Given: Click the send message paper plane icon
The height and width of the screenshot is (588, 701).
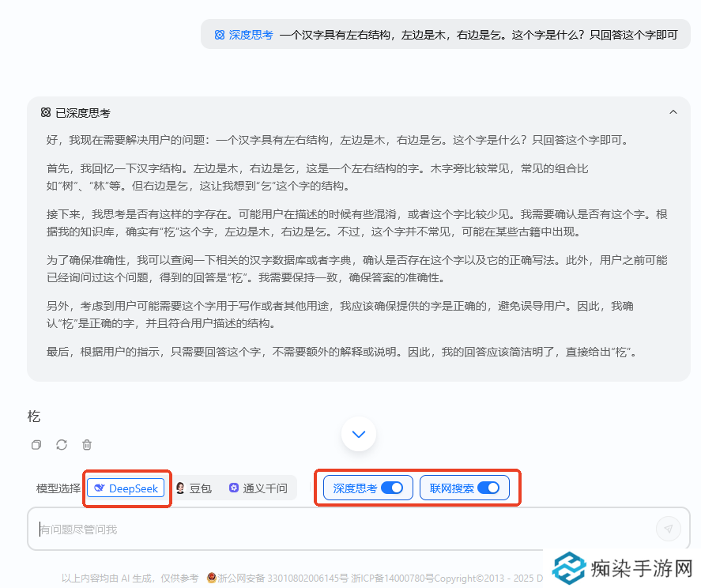Looking at the screenshot, I should pos(669,529).
